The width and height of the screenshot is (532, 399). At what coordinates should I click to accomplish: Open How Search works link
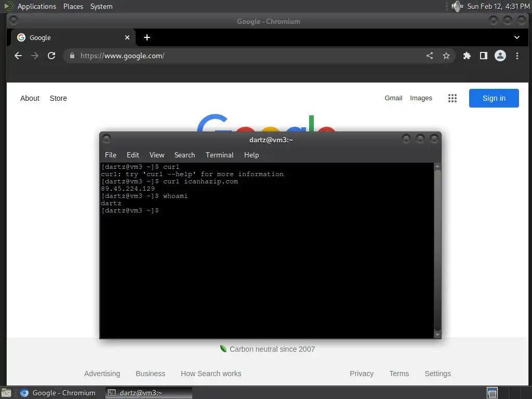211,374
